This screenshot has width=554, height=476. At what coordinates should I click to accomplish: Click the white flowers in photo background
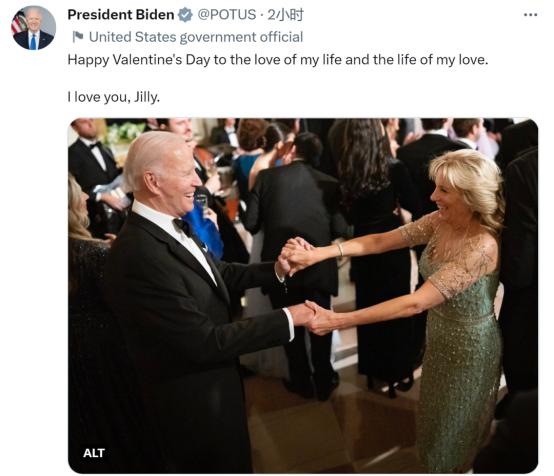tap(124, 133)
